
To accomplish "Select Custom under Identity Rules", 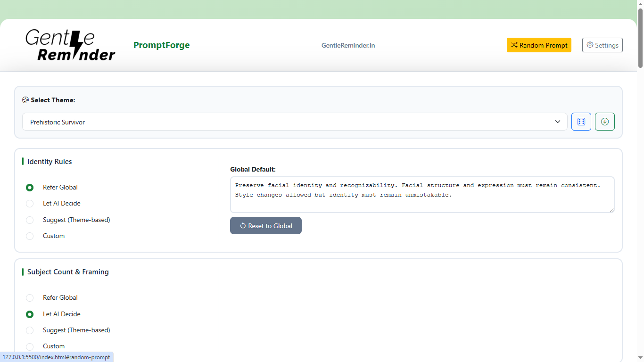I will point(30,236).
